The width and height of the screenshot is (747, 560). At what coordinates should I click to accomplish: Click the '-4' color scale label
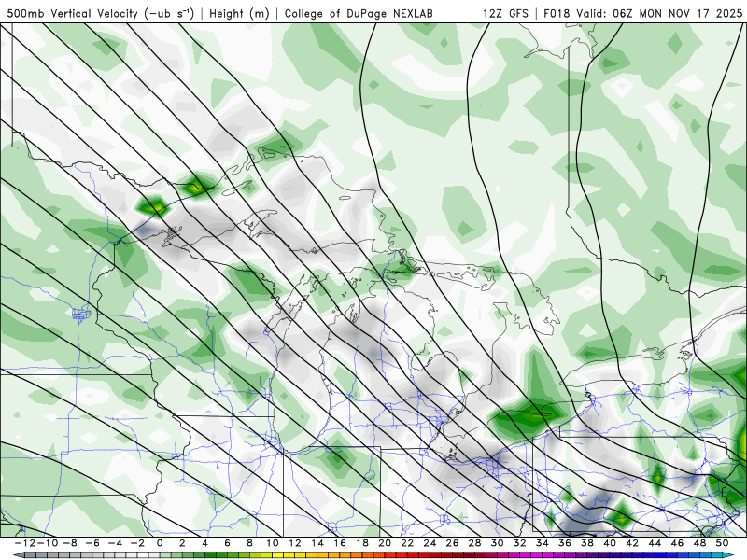coord(114,543)
